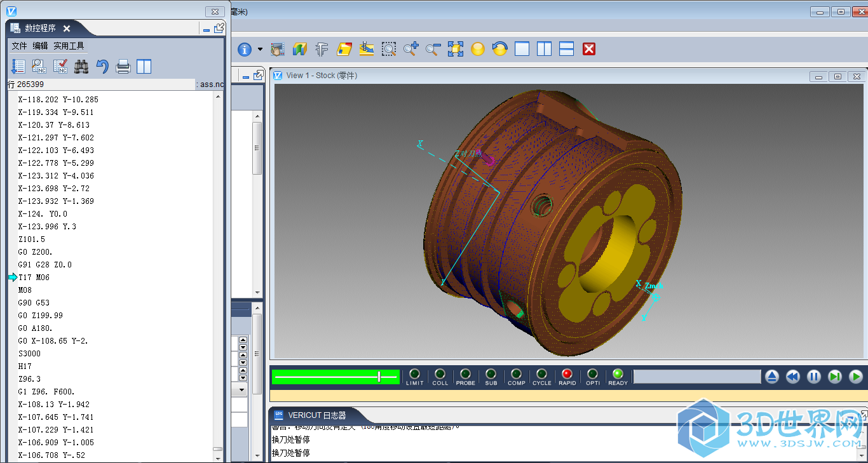
Task: Open the dropdown arrow beside the Info icon
Action: (260, 50)
